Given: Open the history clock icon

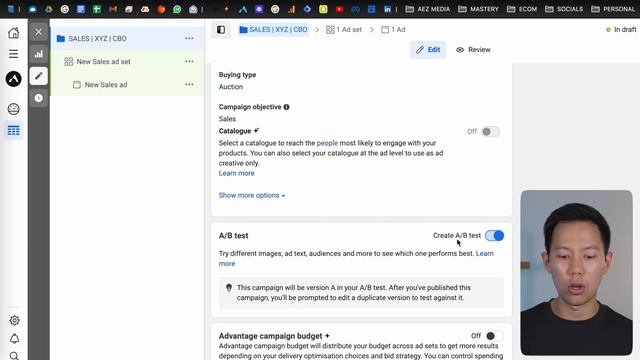Looking at the screenshot, I should (39, 98).
